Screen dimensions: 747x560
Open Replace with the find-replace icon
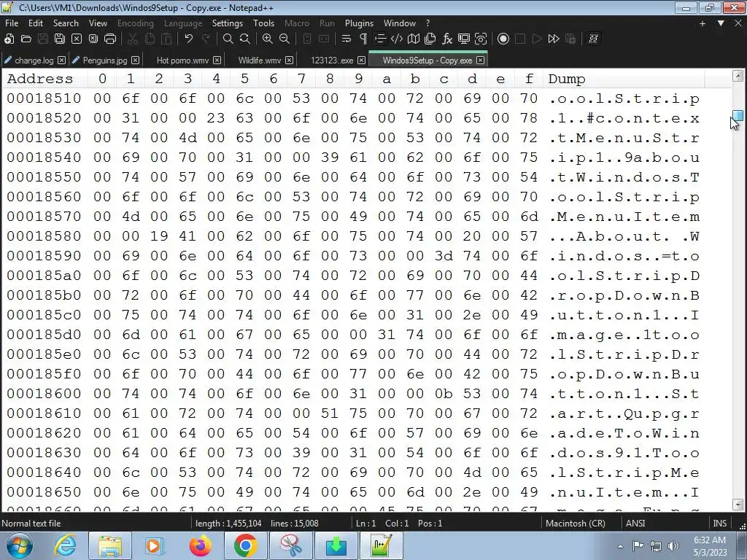tap(245, 39)
